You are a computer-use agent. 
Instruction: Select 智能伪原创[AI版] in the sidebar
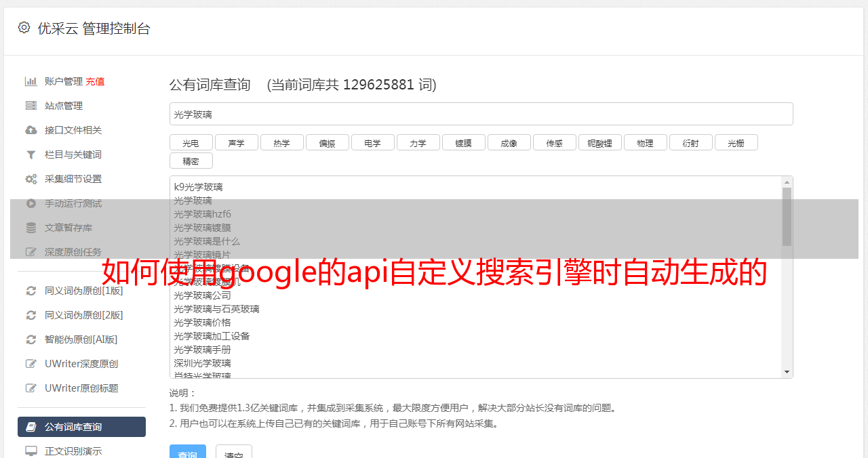pyautogui.click(x=81, y=339)
